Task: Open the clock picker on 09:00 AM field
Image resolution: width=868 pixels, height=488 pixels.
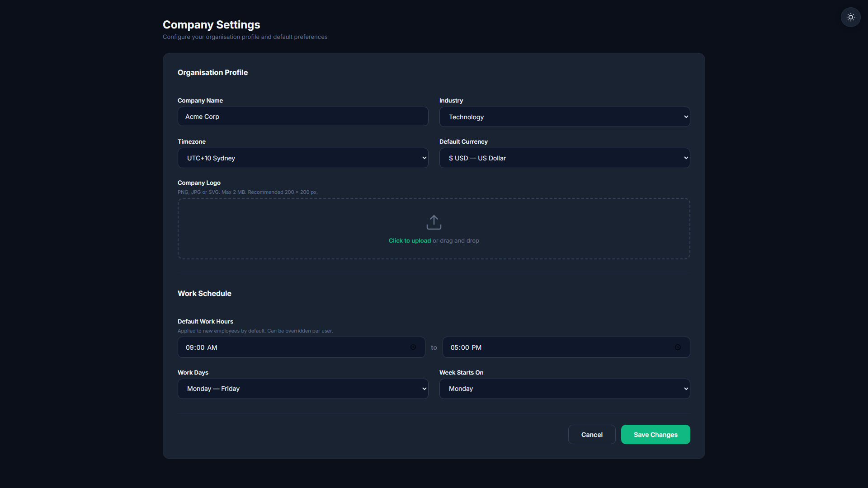Action: click(413, 347)
